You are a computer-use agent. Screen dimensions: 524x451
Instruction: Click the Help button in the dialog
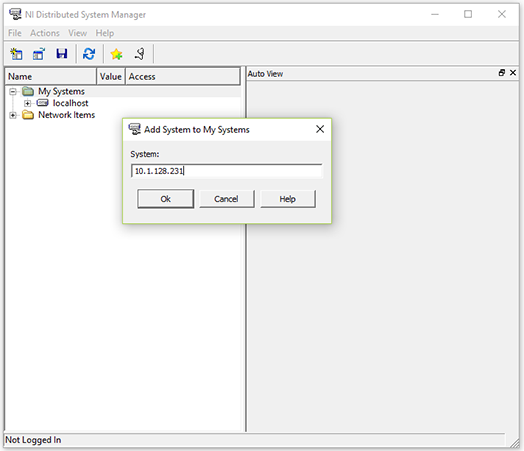coord(288,199)
